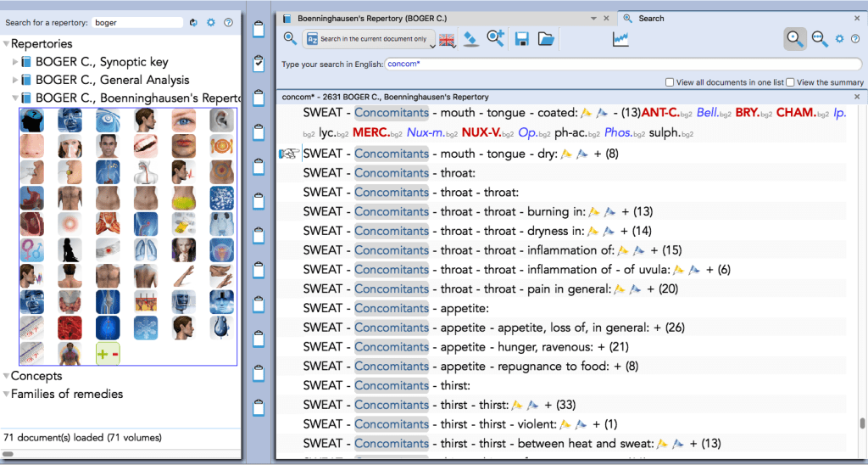
Task: Click the sulph. remedy link
Action: 665,133
